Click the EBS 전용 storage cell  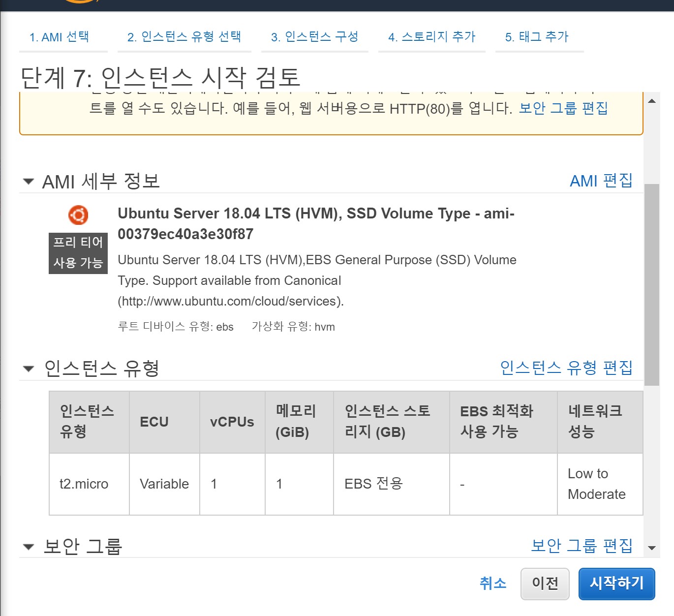[392, 484]
